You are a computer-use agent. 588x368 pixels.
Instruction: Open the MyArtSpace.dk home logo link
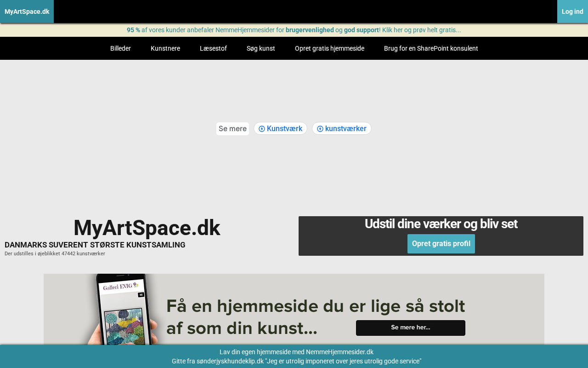[27, 11]
